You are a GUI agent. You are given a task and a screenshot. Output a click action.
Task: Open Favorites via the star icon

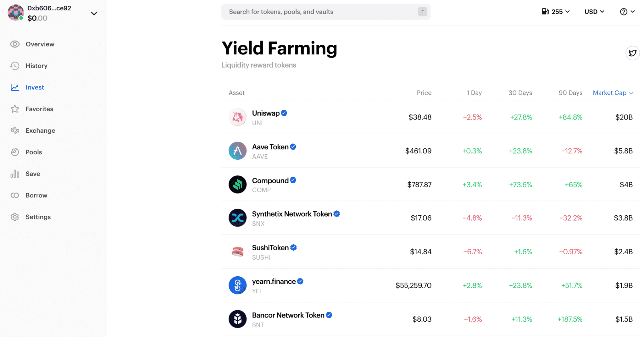[15, 109]
